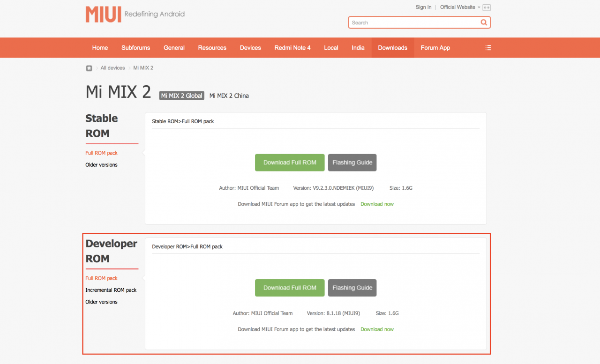
Task: Download the Developer Full ROM
Action: (x=290, y=288)
